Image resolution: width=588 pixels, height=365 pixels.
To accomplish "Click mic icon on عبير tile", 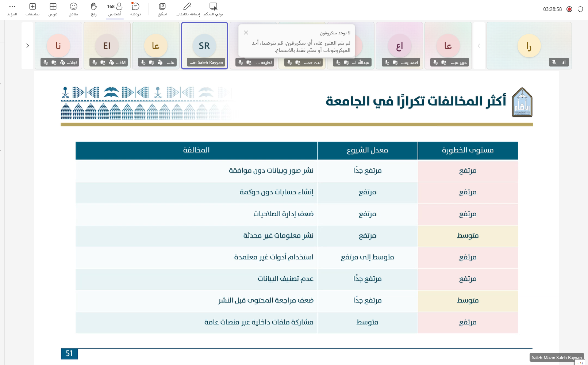I will [435, 62].
